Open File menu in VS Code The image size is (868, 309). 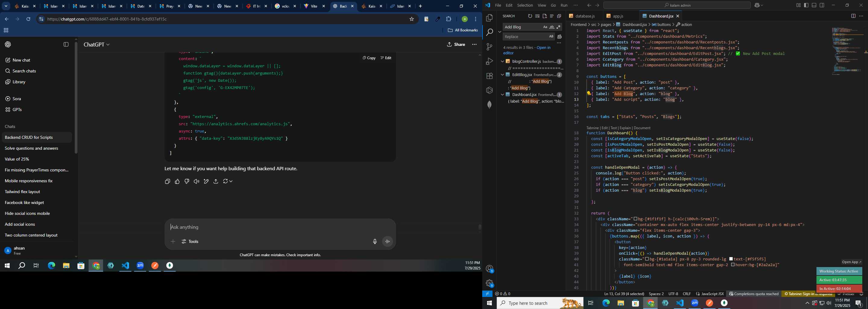pyautogui.click(x=498, y=5)
